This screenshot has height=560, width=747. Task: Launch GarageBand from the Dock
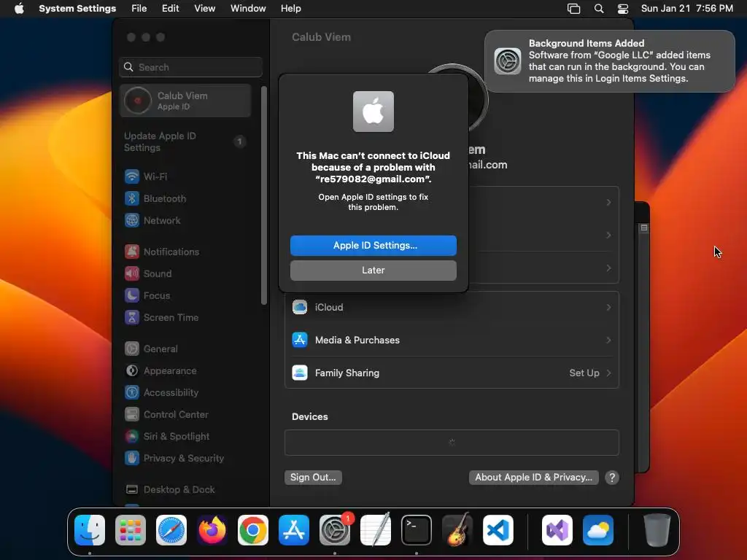point(457,530)
